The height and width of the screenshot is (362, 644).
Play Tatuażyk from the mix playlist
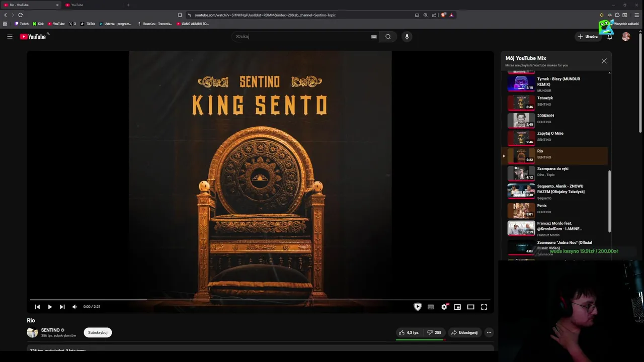556,102
